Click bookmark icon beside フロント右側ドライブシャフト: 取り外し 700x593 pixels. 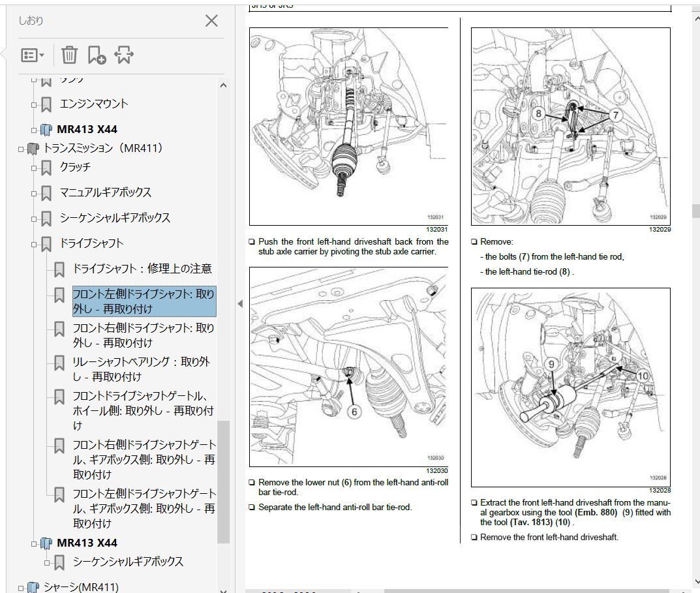coord(59,329)
